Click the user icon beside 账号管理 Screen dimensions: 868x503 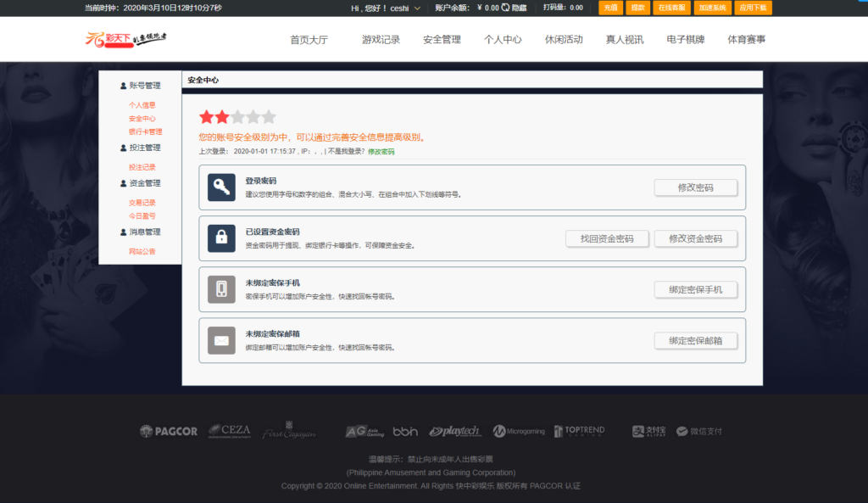coord(123,86)
